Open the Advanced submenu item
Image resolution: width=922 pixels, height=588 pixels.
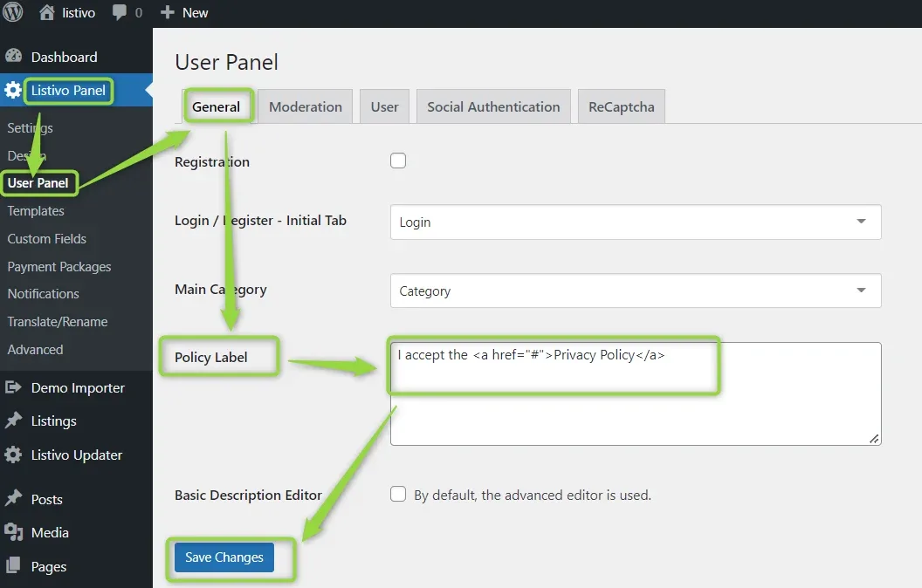pyautogui.click(x=35, y=350)
